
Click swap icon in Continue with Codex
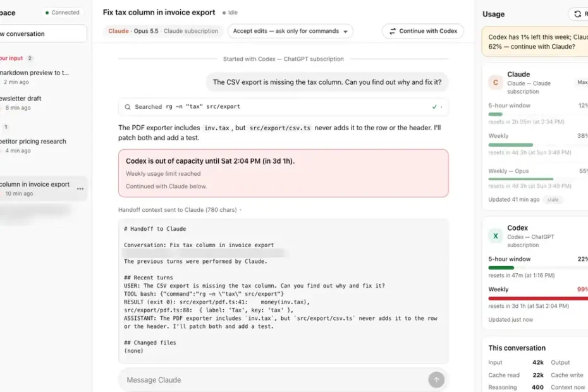(x=392, y=31)
